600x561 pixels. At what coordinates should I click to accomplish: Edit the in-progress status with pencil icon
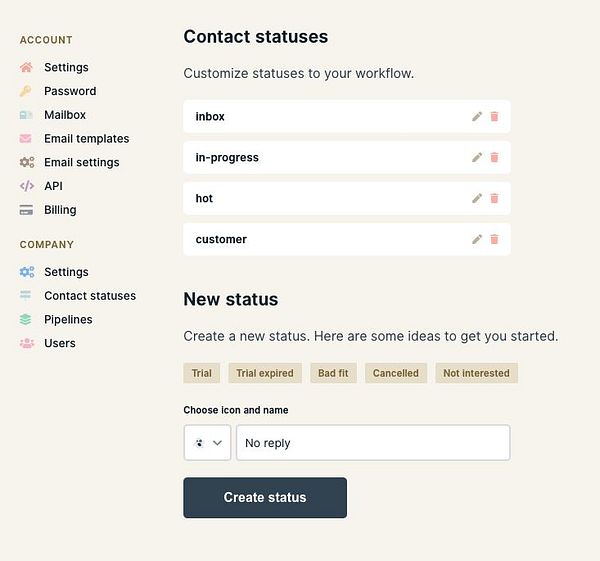point(477,158)
